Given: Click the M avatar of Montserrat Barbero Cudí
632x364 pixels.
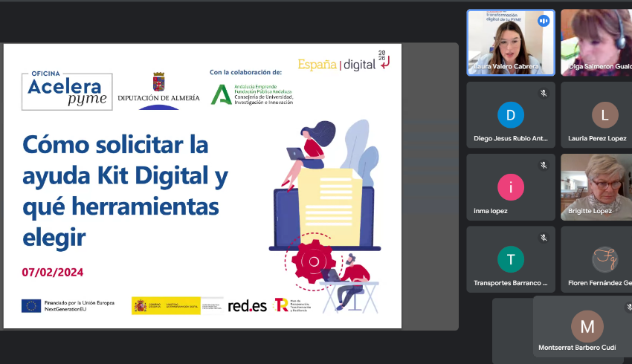Looking at the screenshot, I should click(587, 327).
